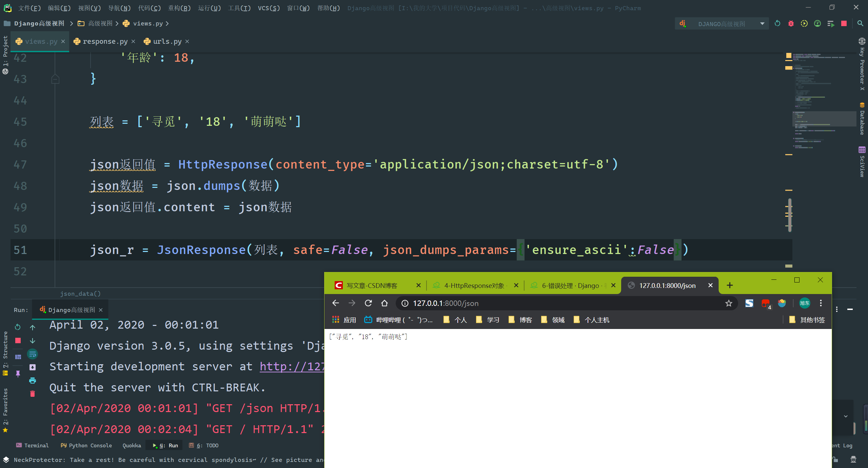Toggle soft-wrap in run console
The height and width of the screenshot is (468, 868).
point(33,354)
